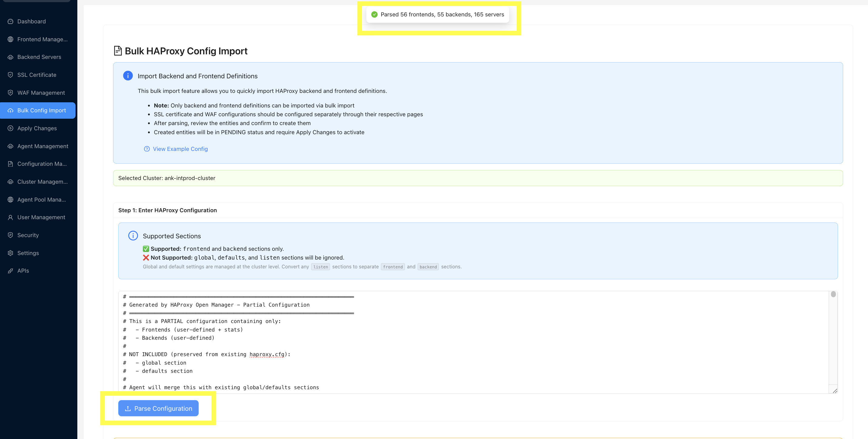The image size is (868, 439).
Task: Click the 'listen' code tag in the hint text
Action: tap(321, 267)
